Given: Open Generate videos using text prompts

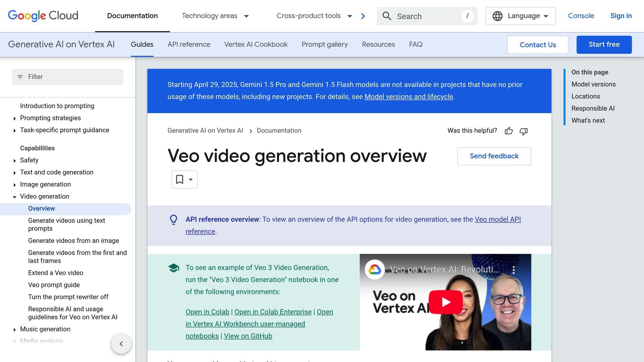Looking at the screenshot, I should click(x=67, y=225).
